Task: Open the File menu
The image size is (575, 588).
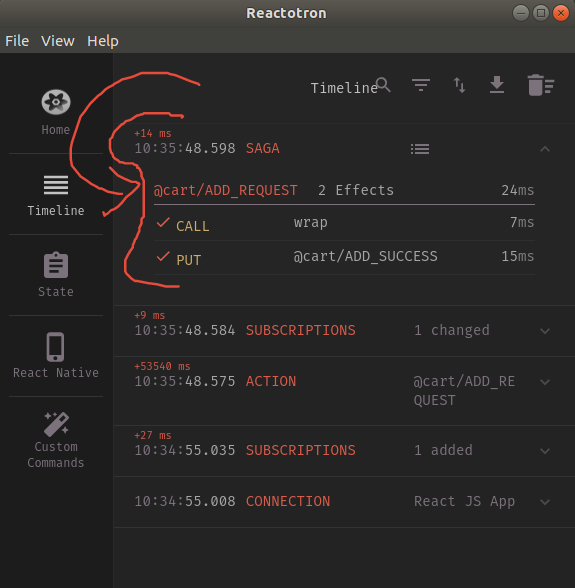Action: coord(17,41)
